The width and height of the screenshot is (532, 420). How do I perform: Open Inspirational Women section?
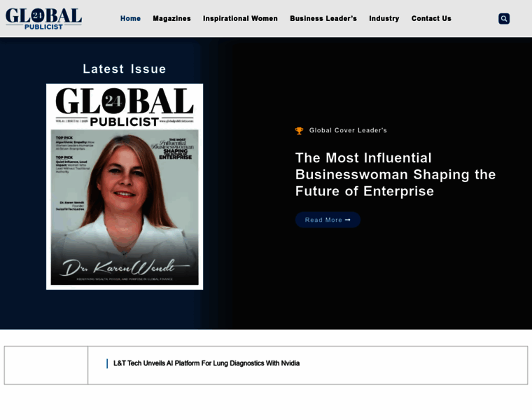(240, 19)
